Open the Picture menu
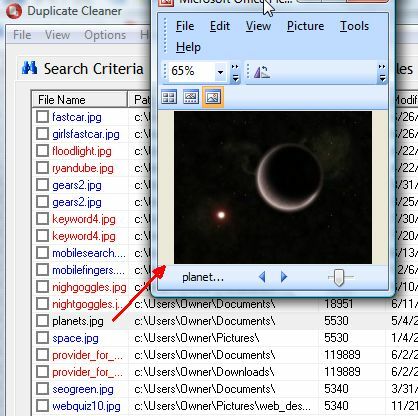This screenshot has height=416, width=418. [x=305, y=26]
